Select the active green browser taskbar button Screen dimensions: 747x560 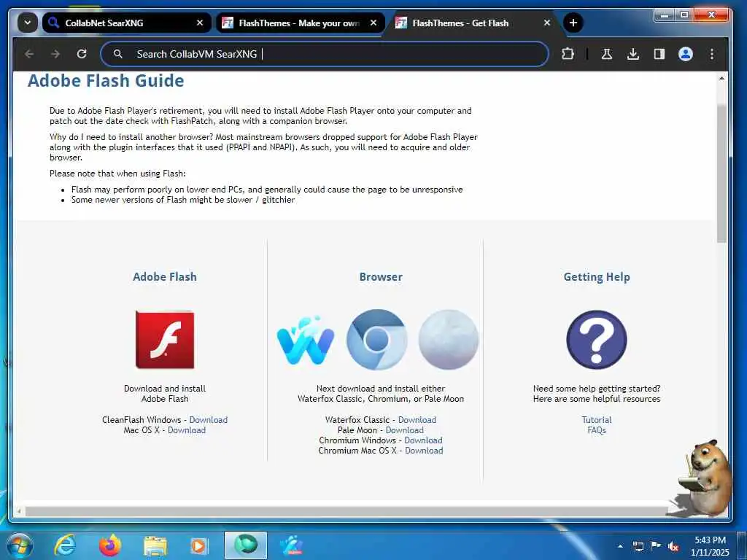[x=246, y=545]
